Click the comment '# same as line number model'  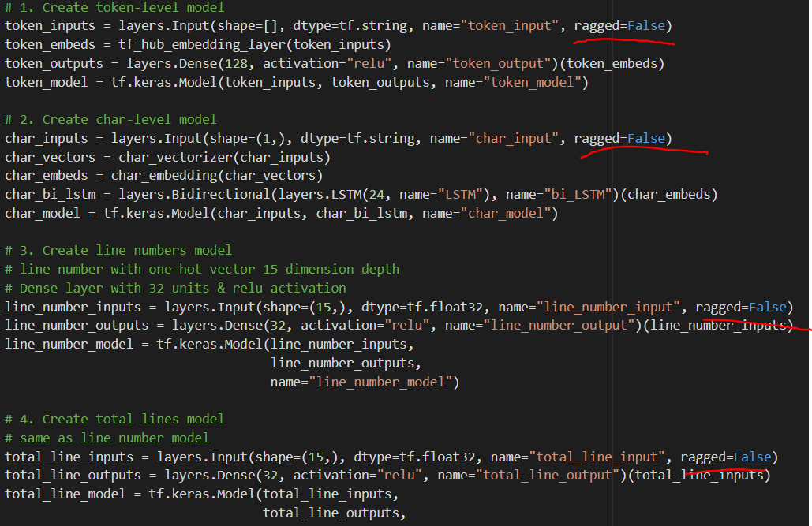coord(107,438)
